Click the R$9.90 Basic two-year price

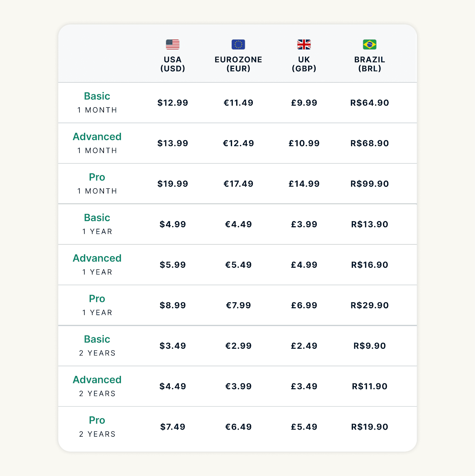pos(370,346)
